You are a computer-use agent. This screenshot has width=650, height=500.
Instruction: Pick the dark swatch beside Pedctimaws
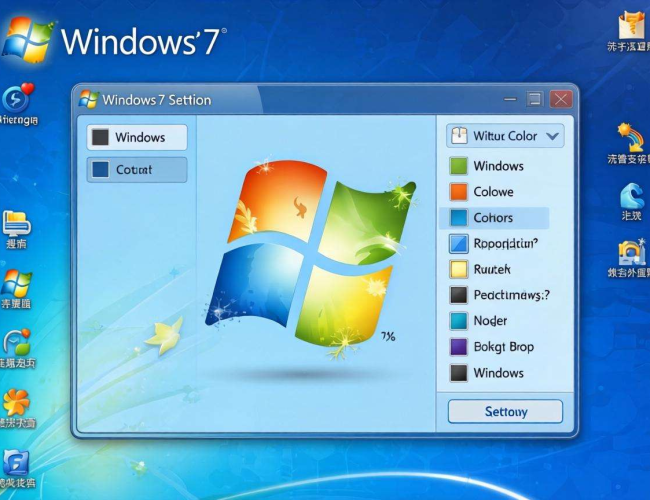point(458,295)
